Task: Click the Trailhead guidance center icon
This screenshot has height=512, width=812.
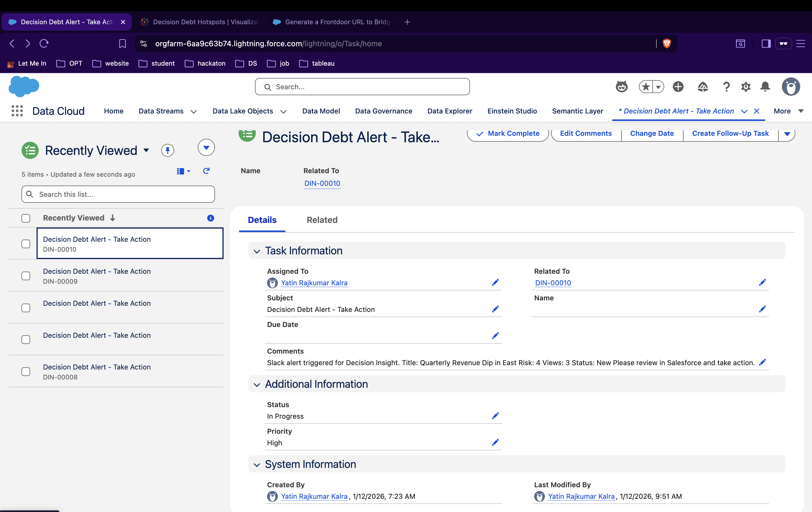Action: click(x=702, y=87)
